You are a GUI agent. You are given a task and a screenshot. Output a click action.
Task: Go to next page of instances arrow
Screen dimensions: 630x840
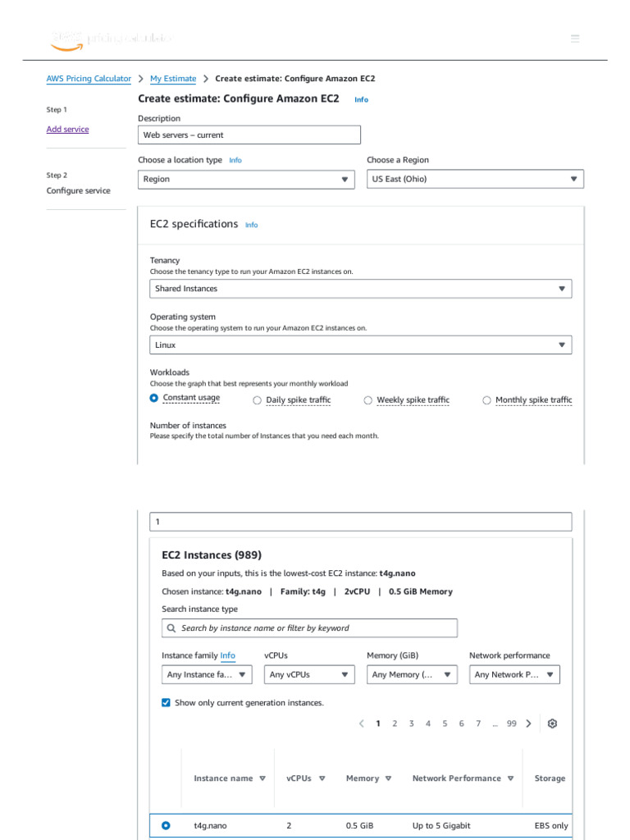[529, 724]
